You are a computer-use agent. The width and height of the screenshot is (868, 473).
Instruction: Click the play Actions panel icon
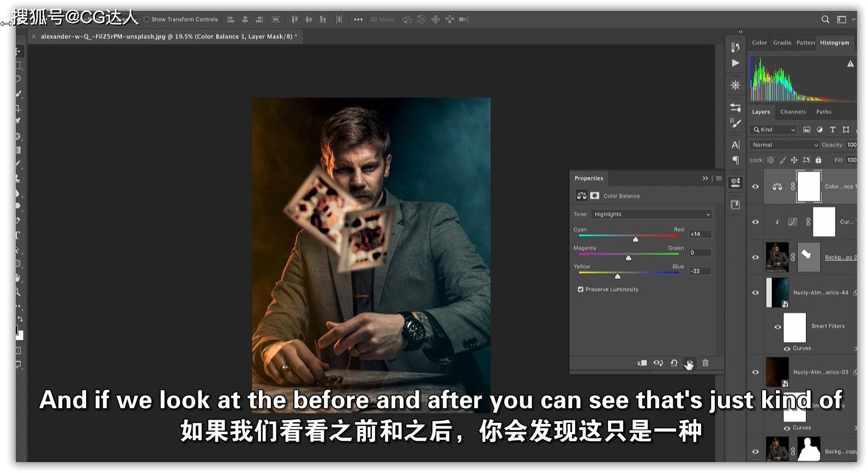pyautogui.click(x=736, y=63)
